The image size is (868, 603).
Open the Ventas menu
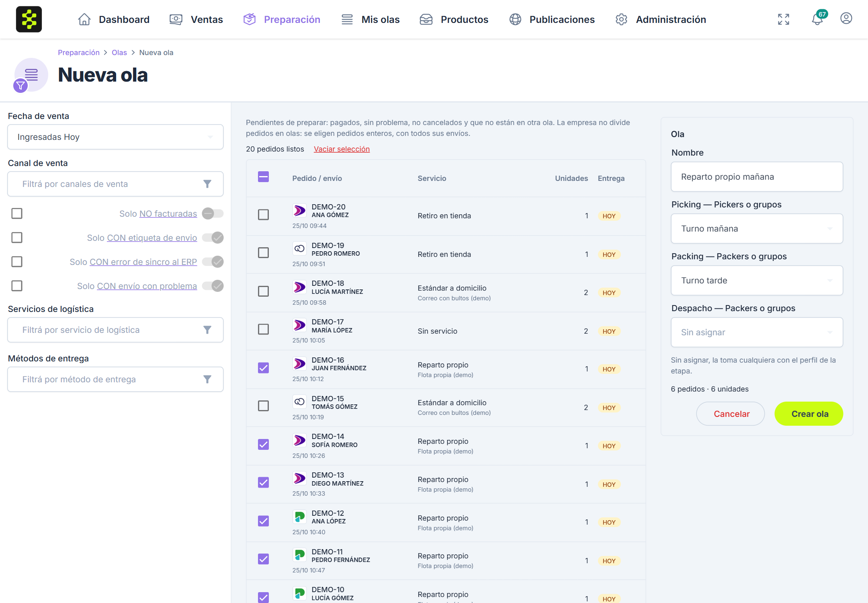point(196,19)
